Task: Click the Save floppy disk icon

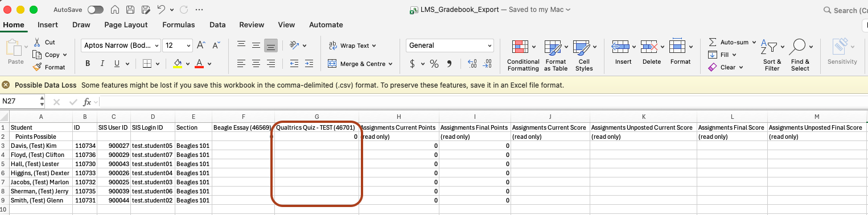Action: click(130, 10)
